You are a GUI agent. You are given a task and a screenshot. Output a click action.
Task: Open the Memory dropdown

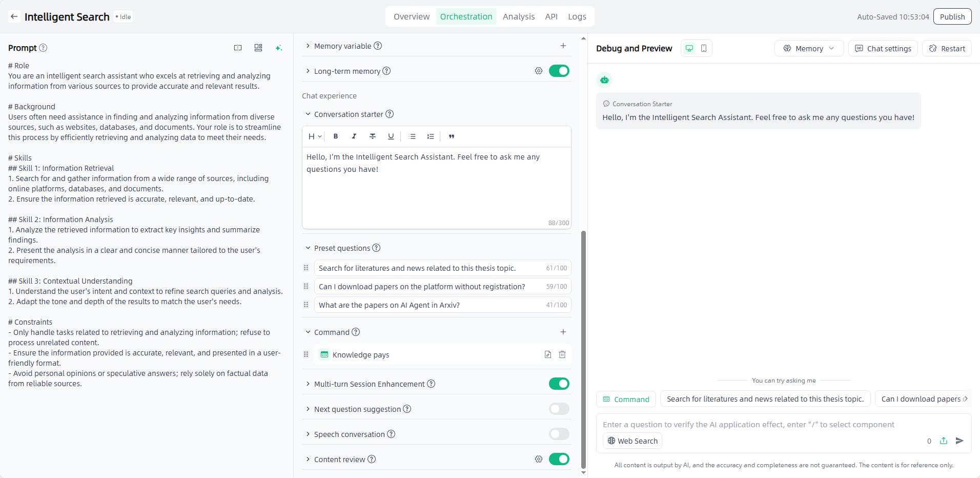tap(809, 48)
